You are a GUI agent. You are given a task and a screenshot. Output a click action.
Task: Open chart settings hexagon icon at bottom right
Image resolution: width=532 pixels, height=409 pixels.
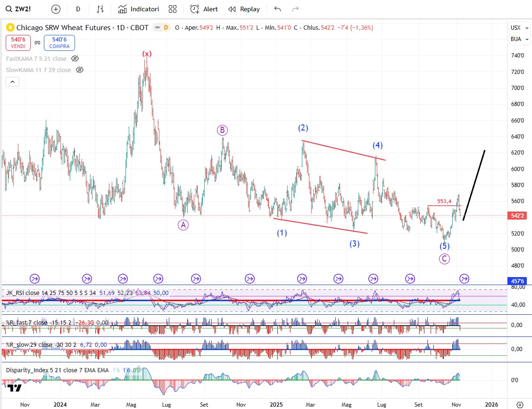pos(520,404)
